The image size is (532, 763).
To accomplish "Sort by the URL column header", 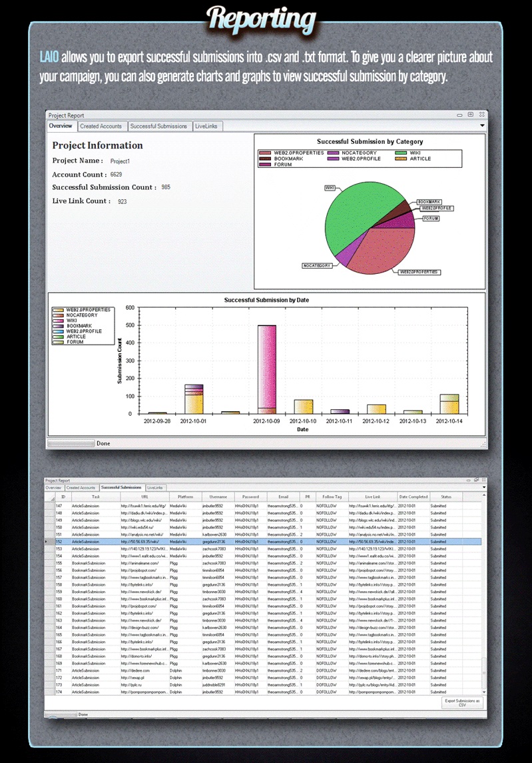I will click(x=144, y=497).
